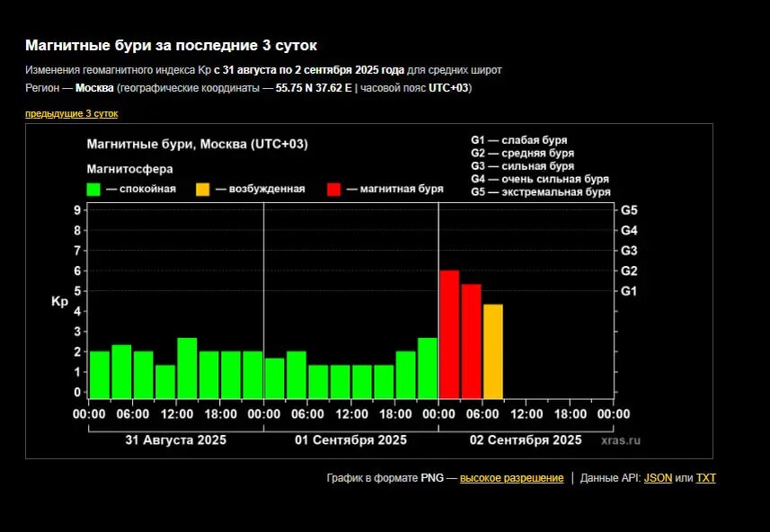Image resolution: width=770 pixels, height=532 pixels.
Task: Open the 'предыдущие 3 суток' link
Action: click(71, 113)
